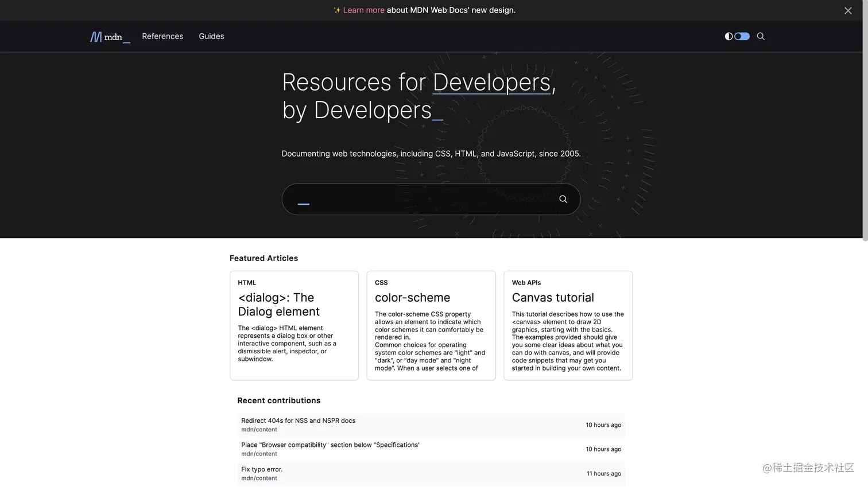Open 'Place "Browser compatibility" section' contribution
This screenshot has width=868, height=487.
[x=331, y=445]
